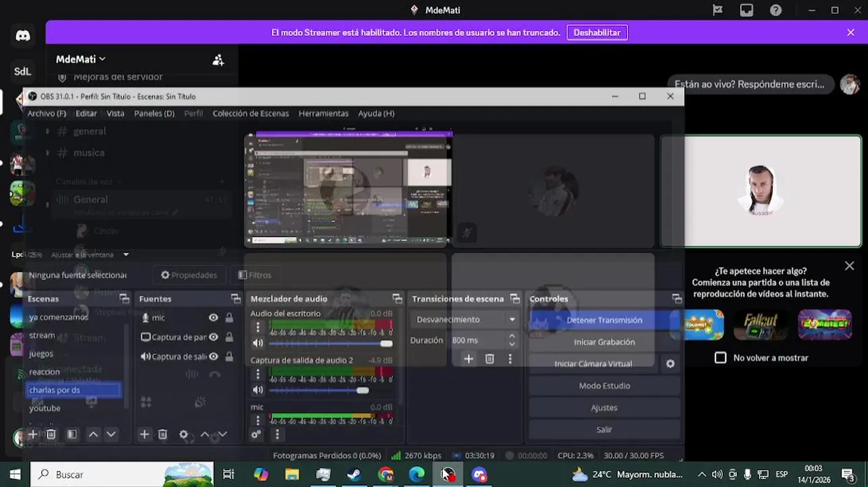Image resolution: width=868 pixels, height=487 pixels.
Task: Click Duración spinner arrows
Action: [x=512, y=340]
